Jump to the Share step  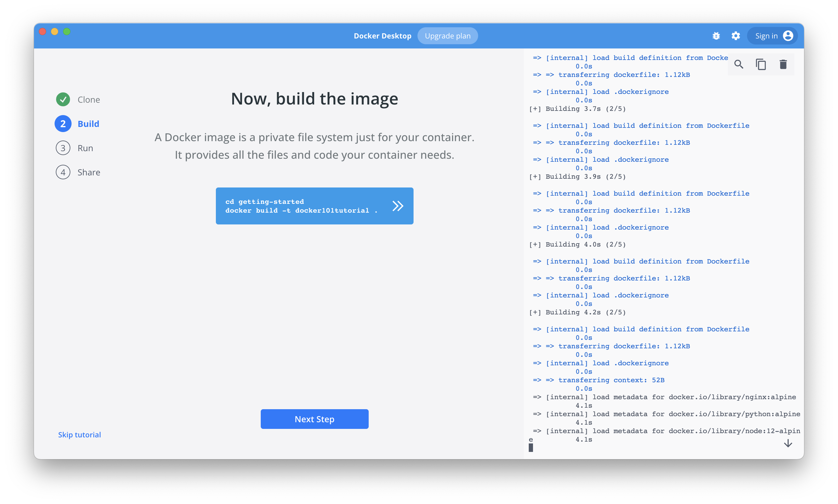tap(89, 172)
